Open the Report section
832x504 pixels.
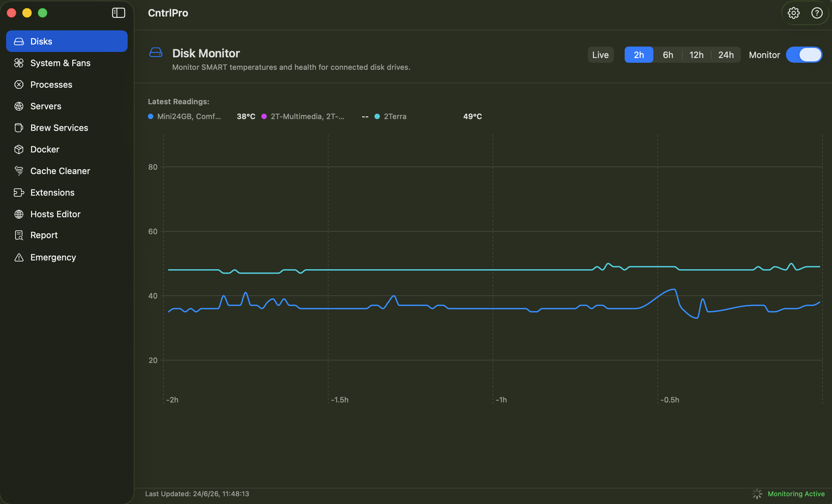tap(67, 235)
